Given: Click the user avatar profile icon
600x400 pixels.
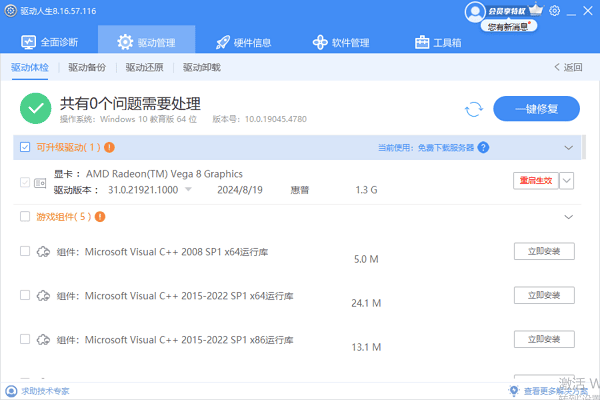Looking at the screenshot, I should pos(474,11).
